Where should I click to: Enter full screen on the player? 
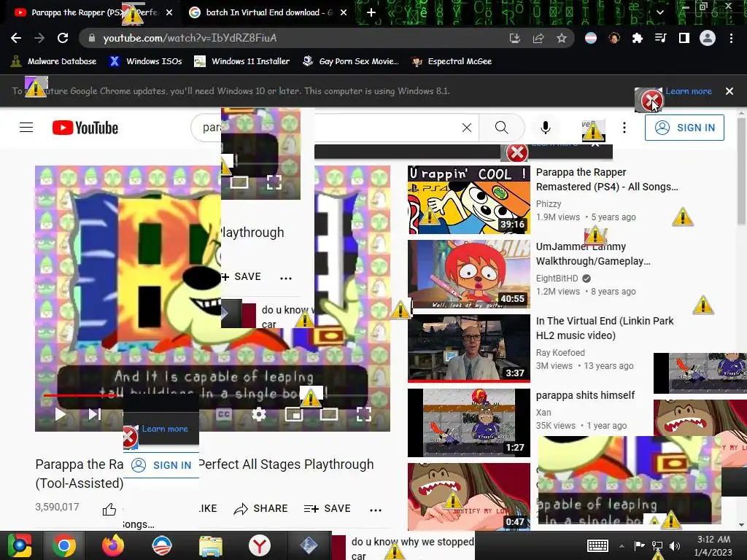point(364,414)
